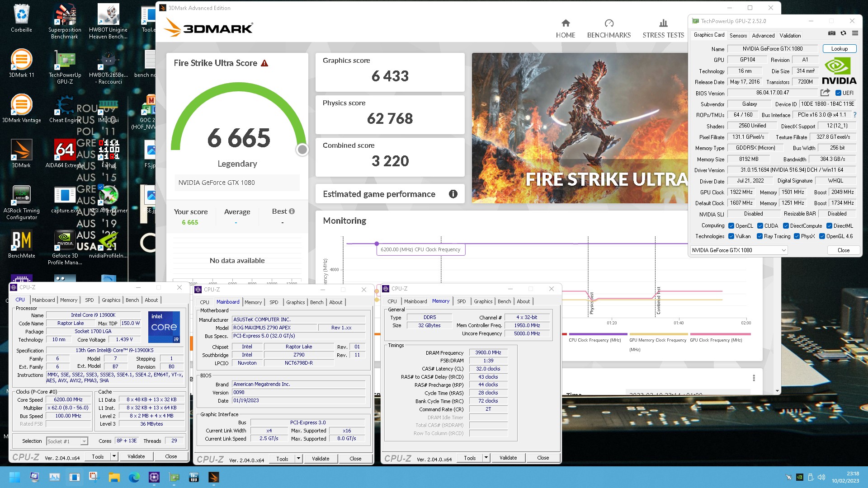Open the Windows Start button

pos(14,477)
